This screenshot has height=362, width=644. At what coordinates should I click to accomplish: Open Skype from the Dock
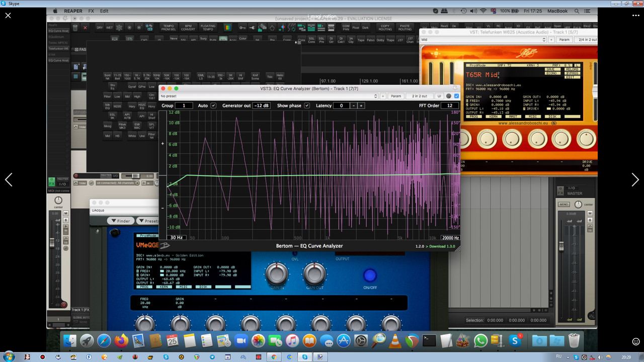[515, 341]
